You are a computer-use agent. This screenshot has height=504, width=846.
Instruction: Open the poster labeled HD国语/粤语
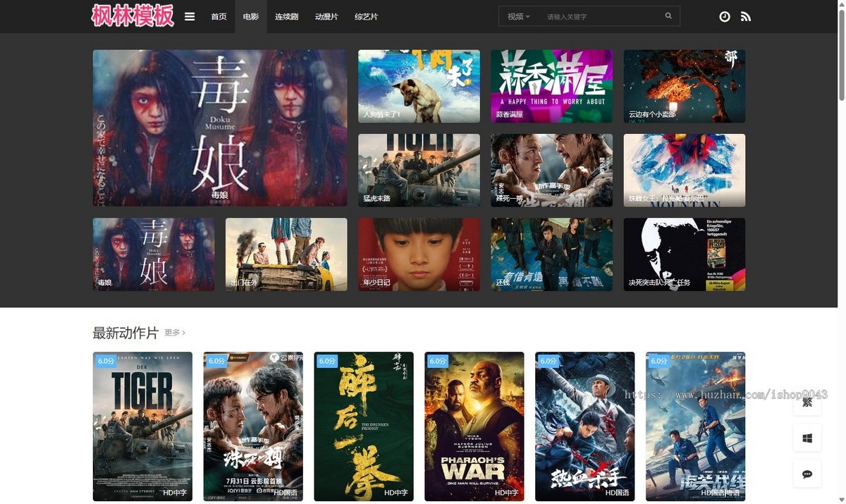(695, 426)
